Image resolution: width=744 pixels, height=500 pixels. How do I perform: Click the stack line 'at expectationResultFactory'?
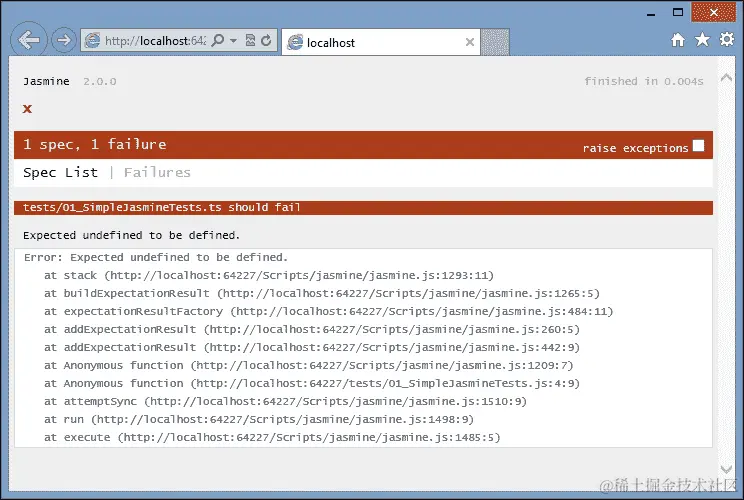click(329, 312)
